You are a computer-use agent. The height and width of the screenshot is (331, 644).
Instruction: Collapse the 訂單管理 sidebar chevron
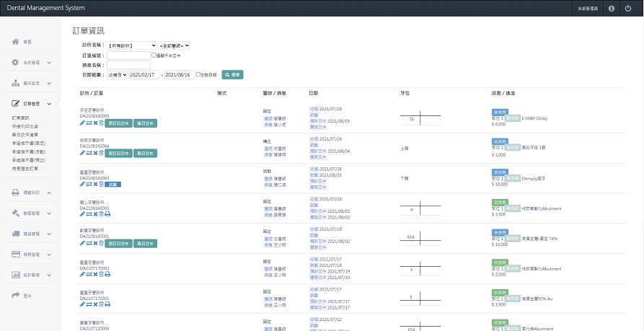[49, 104]
